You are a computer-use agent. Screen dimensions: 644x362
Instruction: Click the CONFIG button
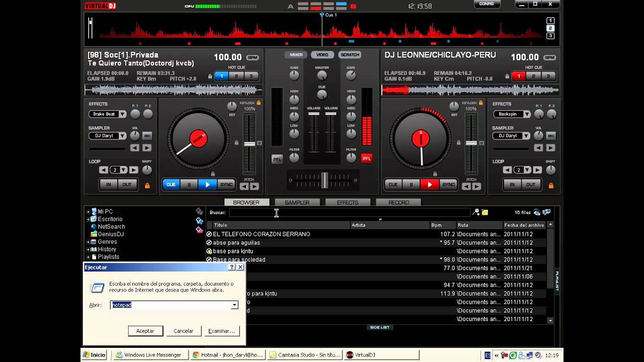click(487, 4)
